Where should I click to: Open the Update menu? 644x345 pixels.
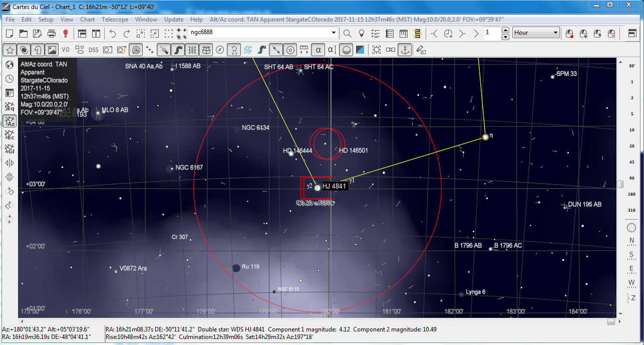pos(174,20)
